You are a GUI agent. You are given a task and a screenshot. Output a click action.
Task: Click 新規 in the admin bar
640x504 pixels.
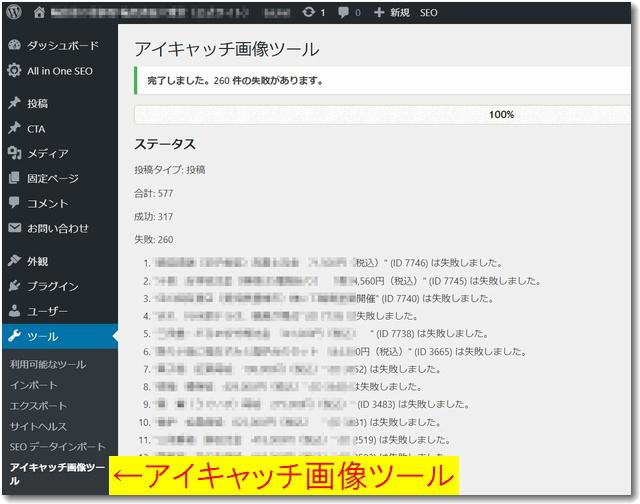coord(400,12)
